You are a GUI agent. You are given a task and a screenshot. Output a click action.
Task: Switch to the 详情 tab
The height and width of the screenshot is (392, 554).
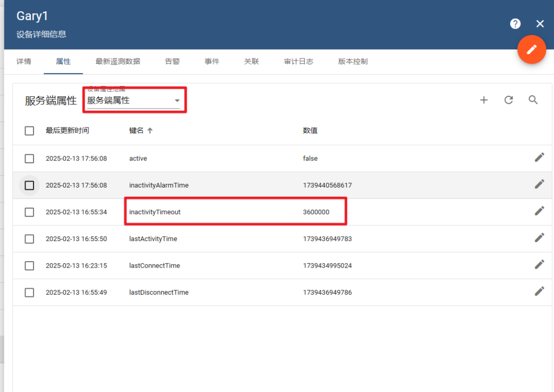tap(24, 62)
